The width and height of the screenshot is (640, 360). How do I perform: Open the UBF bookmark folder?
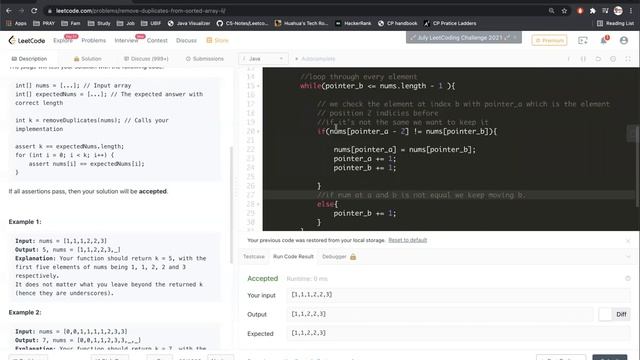[x=151, y=23]
